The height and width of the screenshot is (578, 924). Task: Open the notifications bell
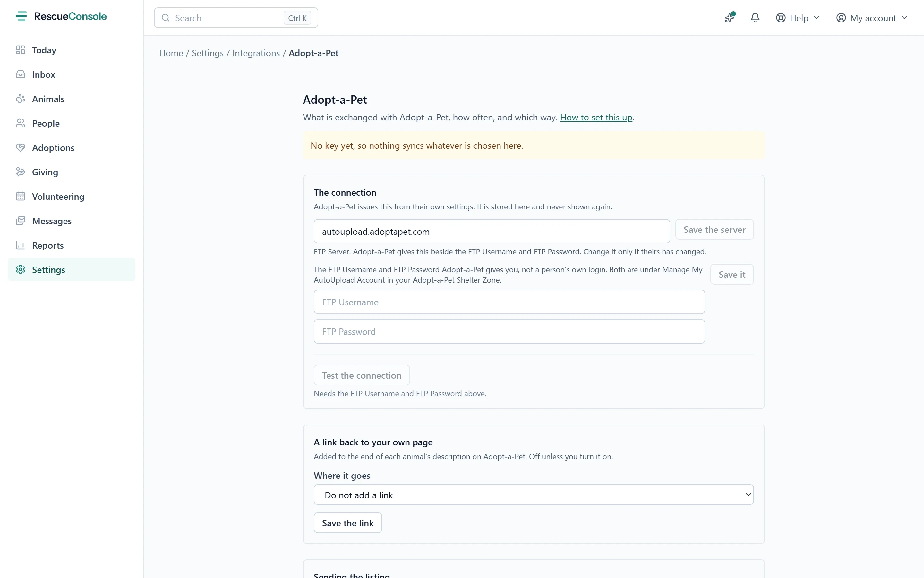point(755,18)
